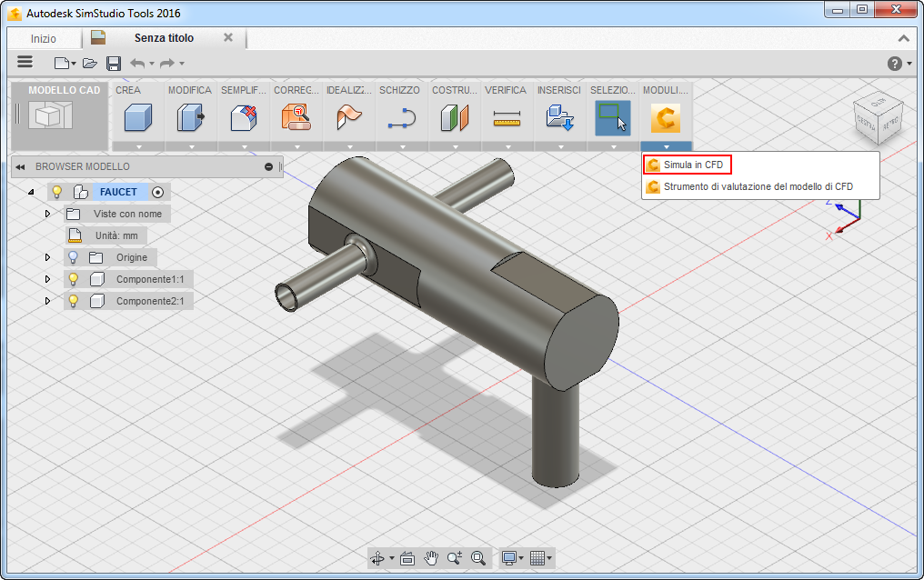Close the Senza titolo tab
The height and width of the screenshot is (580, 924).
[228, 37]
